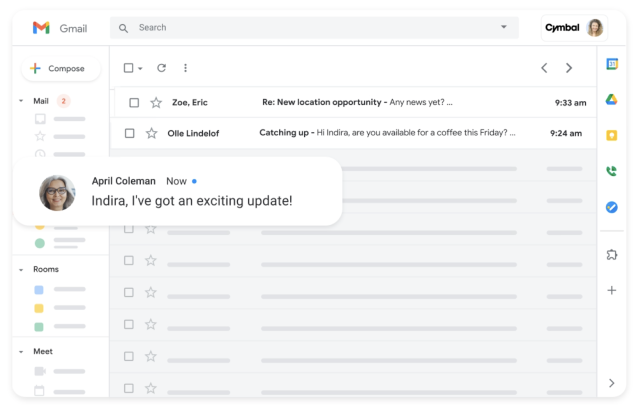Refresh the inbox list
The width and height of the screenshot is (636, 408).
pyautogui.click(x=161, y=68)
